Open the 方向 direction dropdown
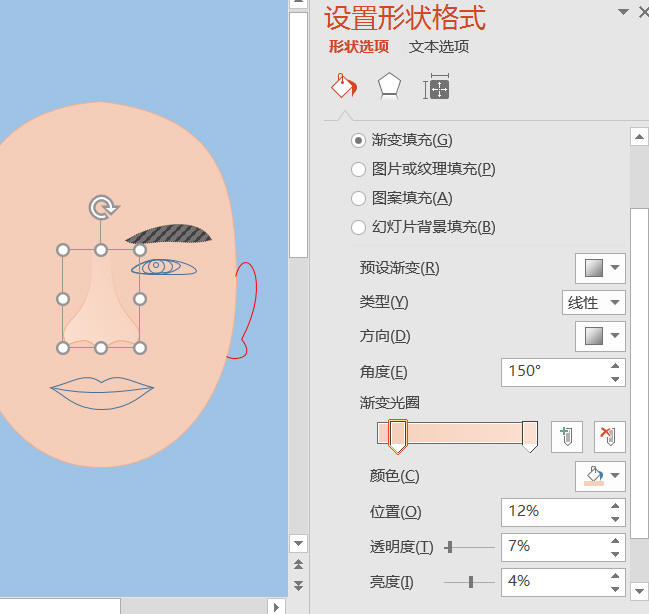 coord(600,336)
